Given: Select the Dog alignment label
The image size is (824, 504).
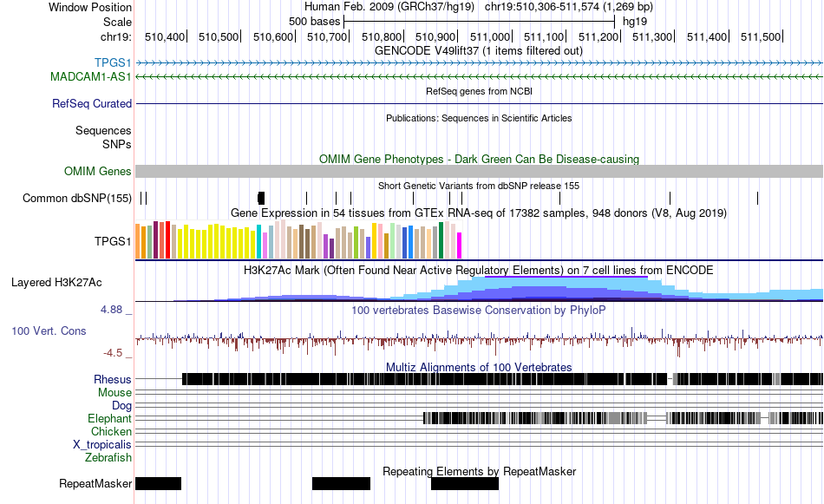Looking at the screenshot, I should pos(121,405).
